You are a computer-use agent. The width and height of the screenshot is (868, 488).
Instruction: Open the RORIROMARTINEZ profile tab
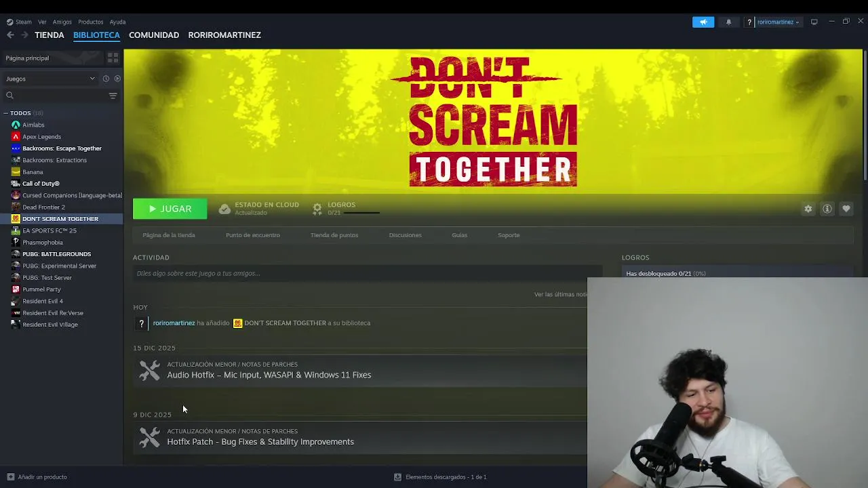[x=224, y=35]
